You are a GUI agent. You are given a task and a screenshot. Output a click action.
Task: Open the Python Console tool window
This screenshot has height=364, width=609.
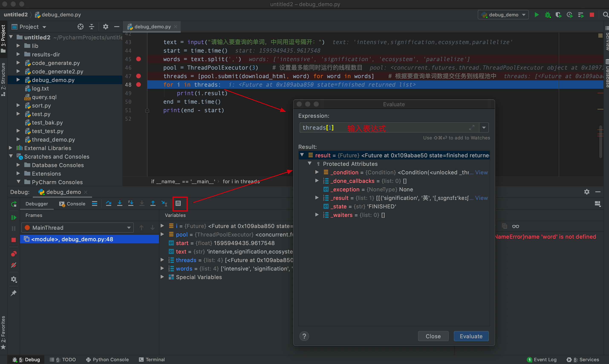107,360
